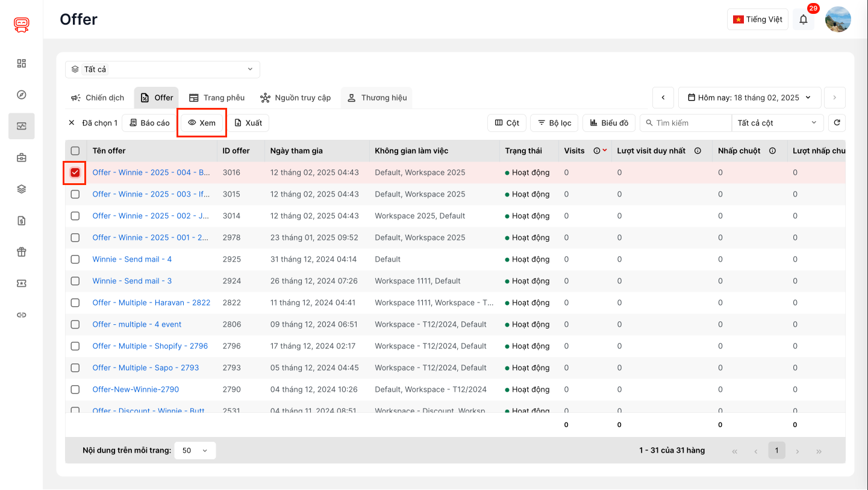Image resolution: width=868 pixels, height=490 pixels.
Task: Click the gift icon in sidebar
Action: [x=22, y=252]
